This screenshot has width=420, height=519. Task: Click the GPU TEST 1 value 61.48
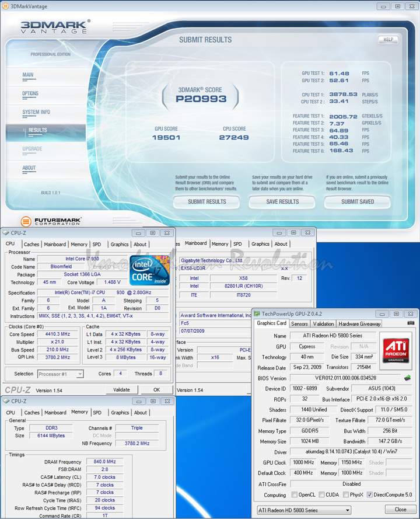tap(339, 74)
